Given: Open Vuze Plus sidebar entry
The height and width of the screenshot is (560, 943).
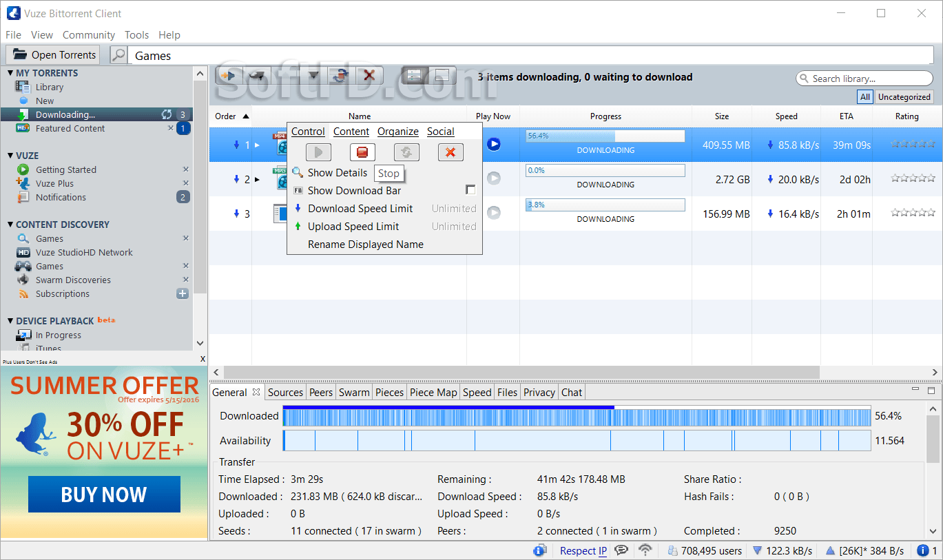Looking at the screenshot, I should pyautogui.click(x=54, y=183).
